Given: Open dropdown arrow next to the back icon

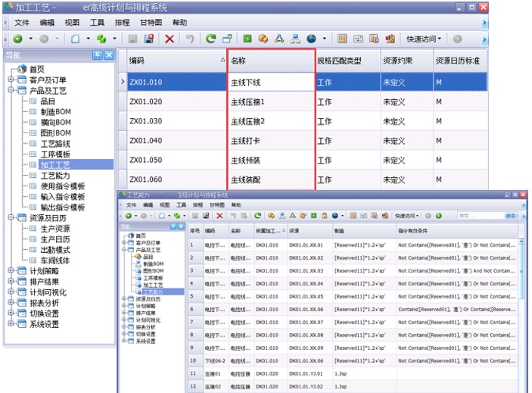Looking at the screenshot, I should (31, 39).
